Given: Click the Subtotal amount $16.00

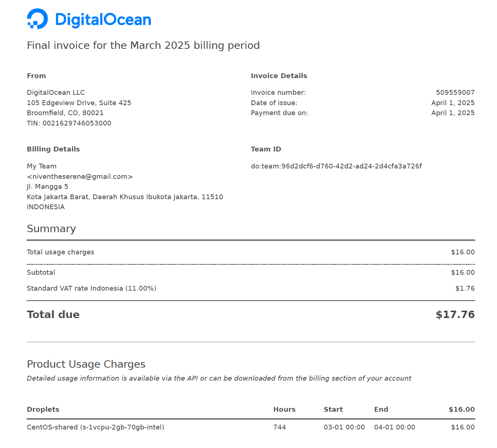Looking at the screenshot, I should (463, 273).
